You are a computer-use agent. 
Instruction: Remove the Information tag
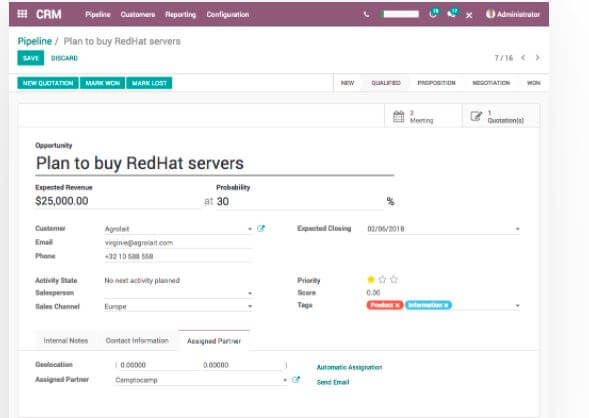point(446,305)
